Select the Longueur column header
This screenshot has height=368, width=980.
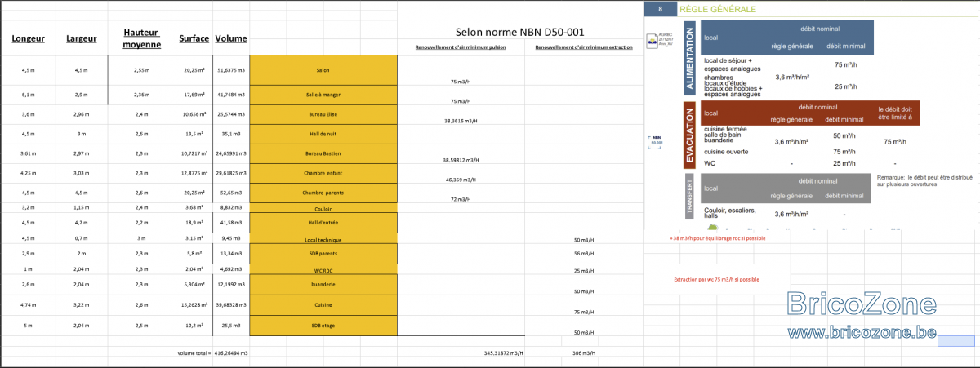pos(28,38)
